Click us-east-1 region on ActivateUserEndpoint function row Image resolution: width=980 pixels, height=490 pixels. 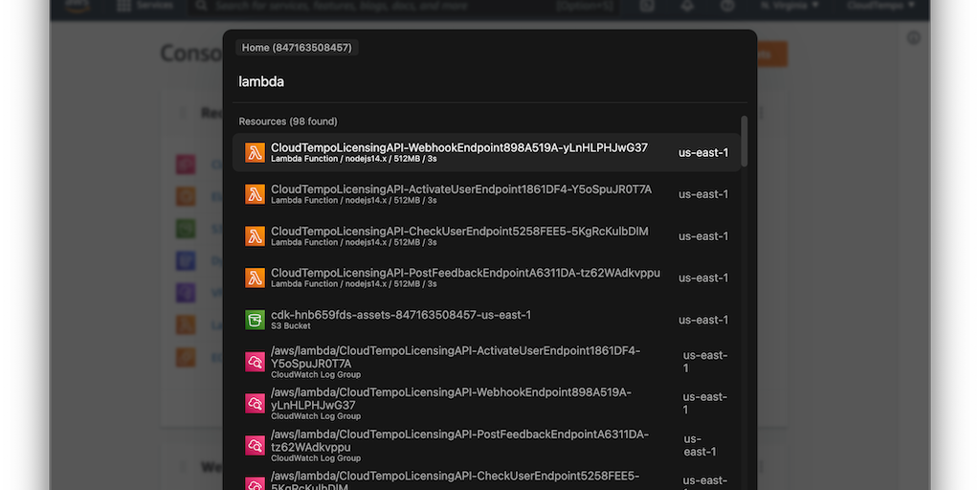pos(703,194)
